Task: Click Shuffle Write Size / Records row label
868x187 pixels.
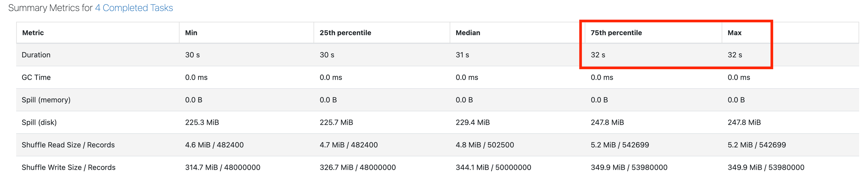Action: pyautogui.click(x=69, y=168)
